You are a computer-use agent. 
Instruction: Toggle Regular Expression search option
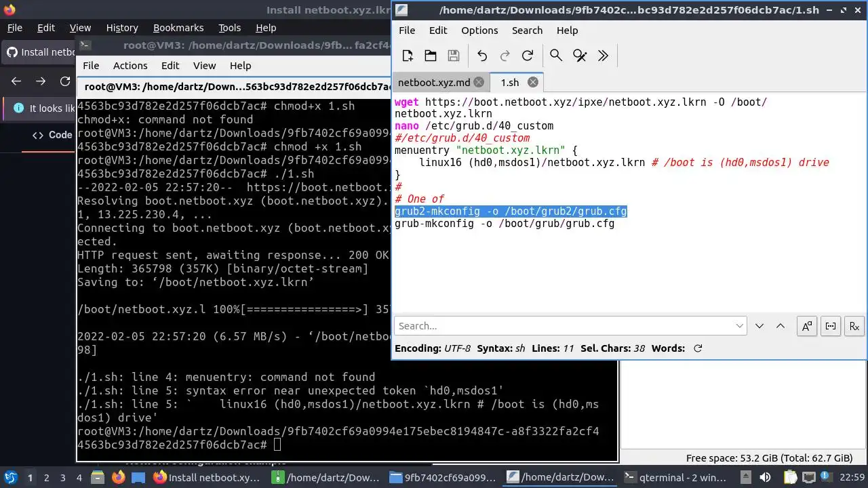point(854,326)
